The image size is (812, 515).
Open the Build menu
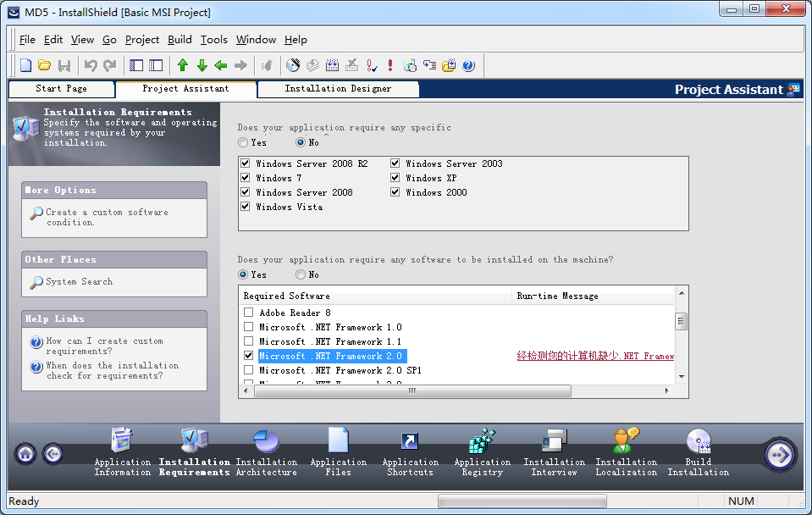click(x=180, y=40)
